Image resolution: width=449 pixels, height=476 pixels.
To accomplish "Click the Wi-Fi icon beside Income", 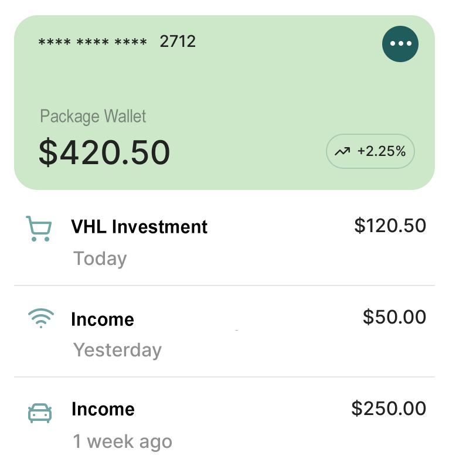I will coord(40,319).
